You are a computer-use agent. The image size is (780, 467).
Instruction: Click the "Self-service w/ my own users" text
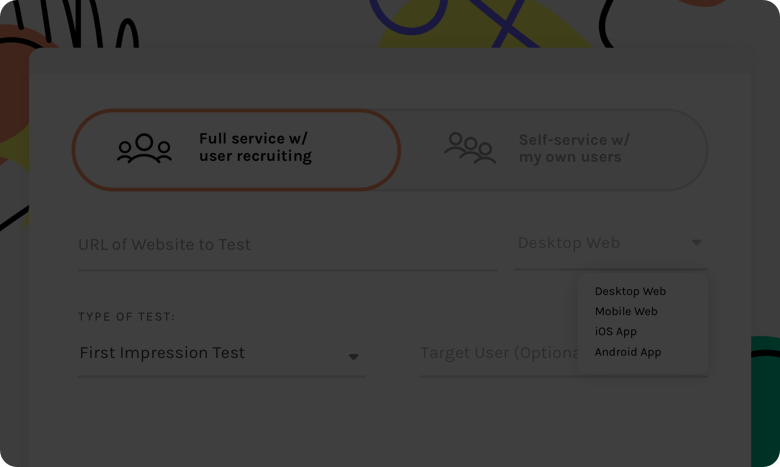tap(574, 148)
